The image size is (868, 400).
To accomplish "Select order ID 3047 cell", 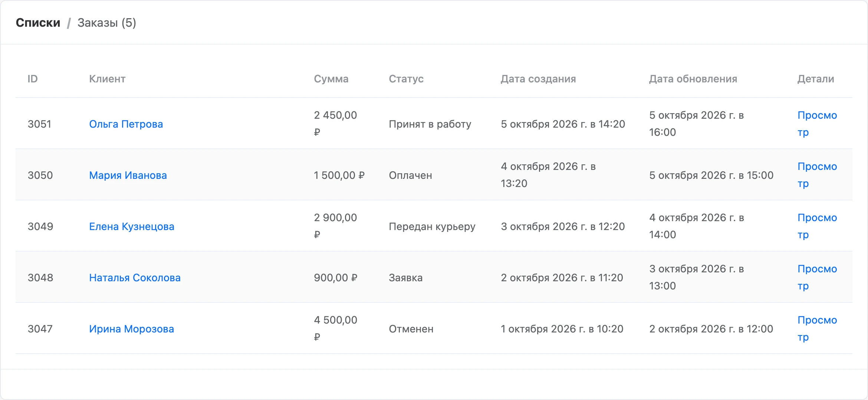I will click(x=40, y=329).
